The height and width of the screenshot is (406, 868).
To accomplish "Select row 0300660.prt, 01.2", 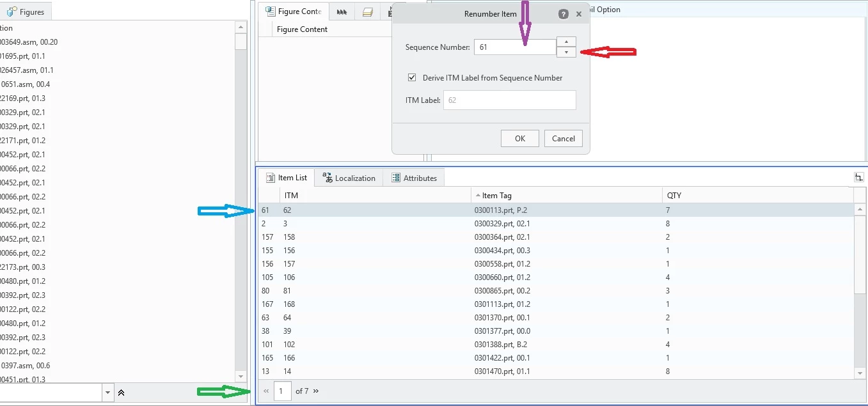I will [x=555, y=277].
